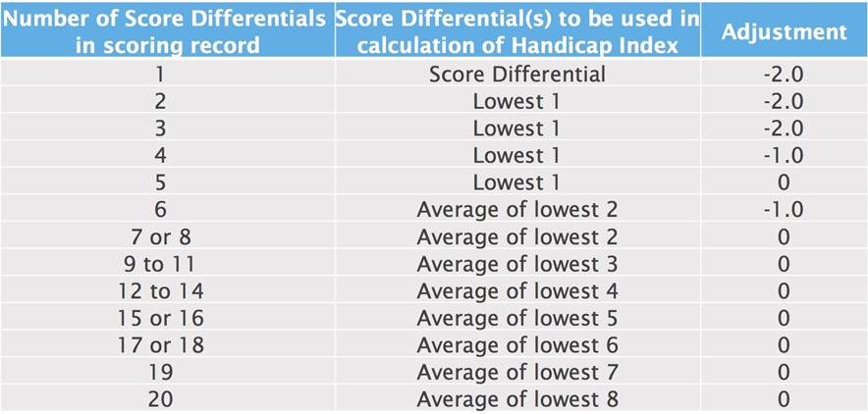Click the Adjustment column header

pyautogui.click(x=785, y=29)
